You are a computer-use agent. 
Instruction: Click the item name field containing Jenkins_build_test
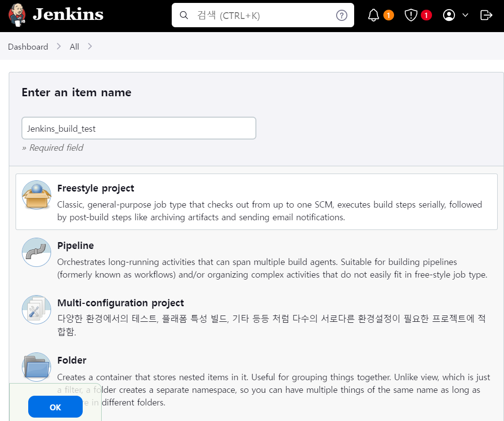coord(139,128)
